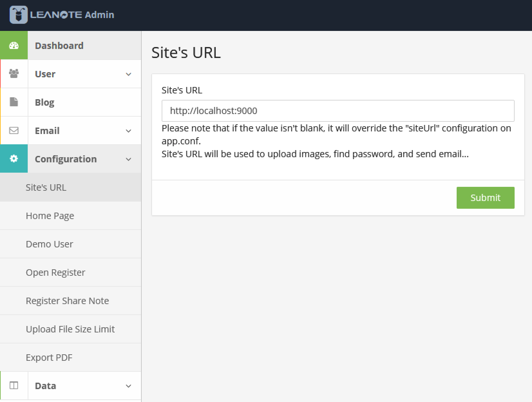Open the Dashboard link
Image resolution: width=532 pixels, height=402 pixels.
tap(59, 46)
